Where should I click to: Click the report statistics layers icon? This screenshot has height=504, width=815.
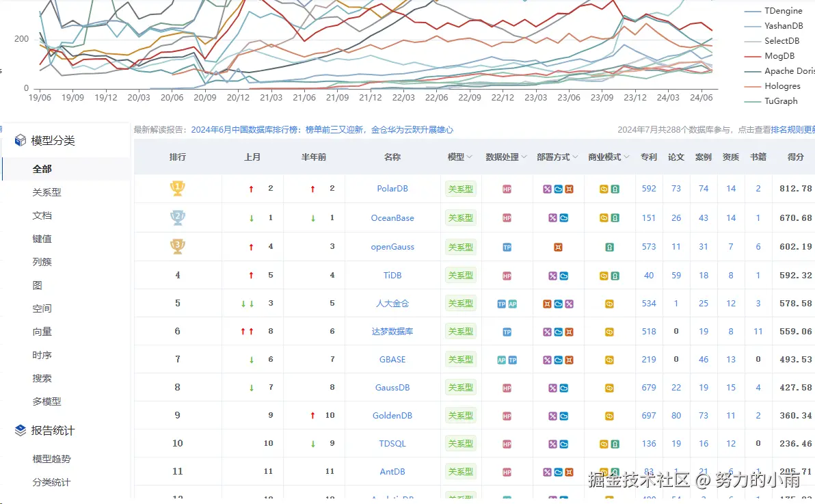tap(21, 431)
